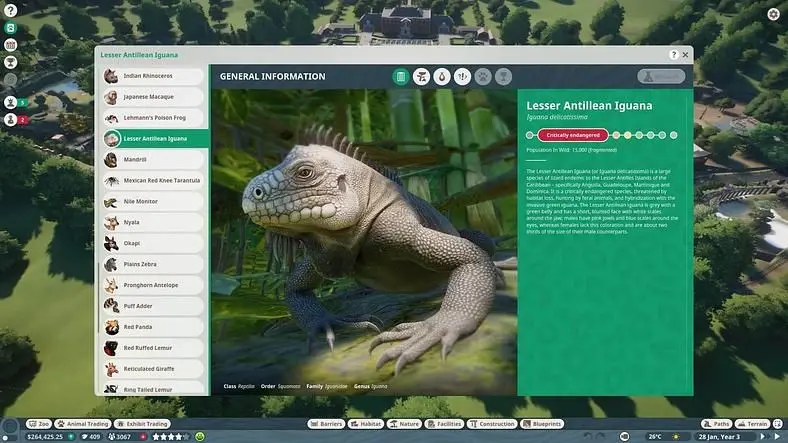Viewport: 788px width, 443px height.
Task: Open the greyed trophy tab icon
Action: click(x=503, y=77)
